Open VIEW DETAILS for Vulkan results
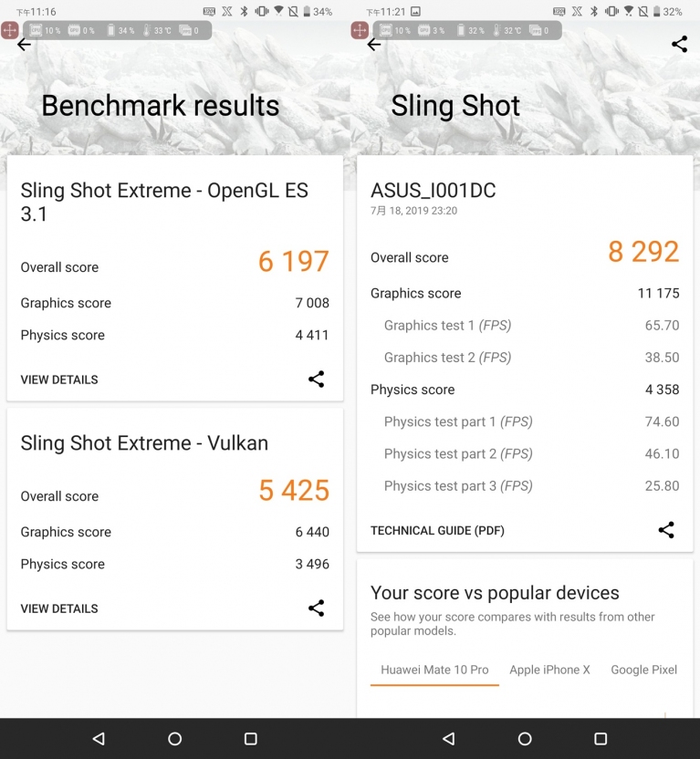The image size is (700, 759). [x=59, y=608]
